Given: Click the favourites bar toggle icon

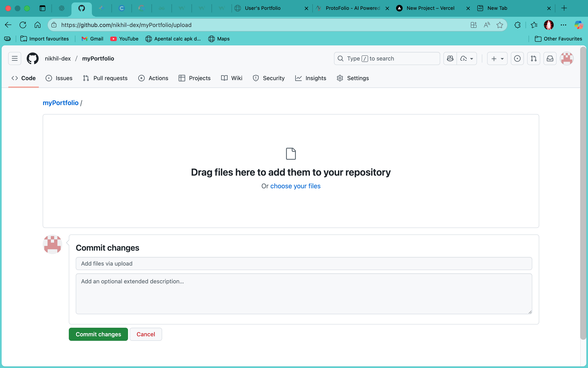Looking at the screenshot, I should click(x=8, y=39).
